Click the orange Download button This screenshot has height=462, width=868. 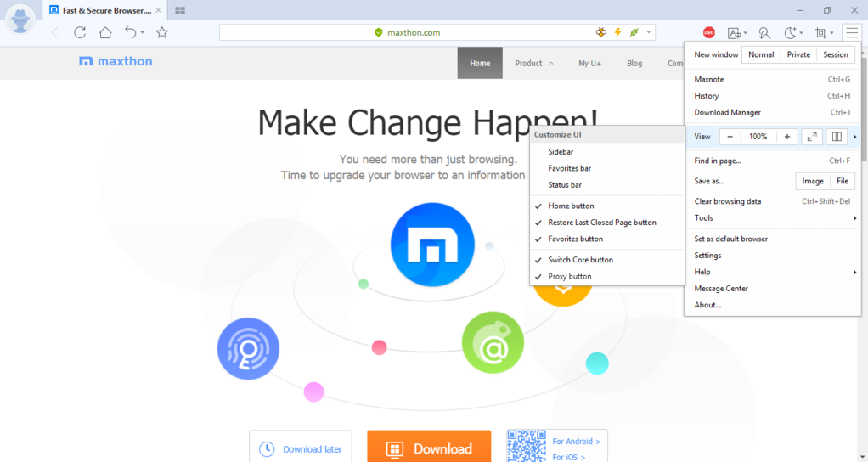coord(429,447)
